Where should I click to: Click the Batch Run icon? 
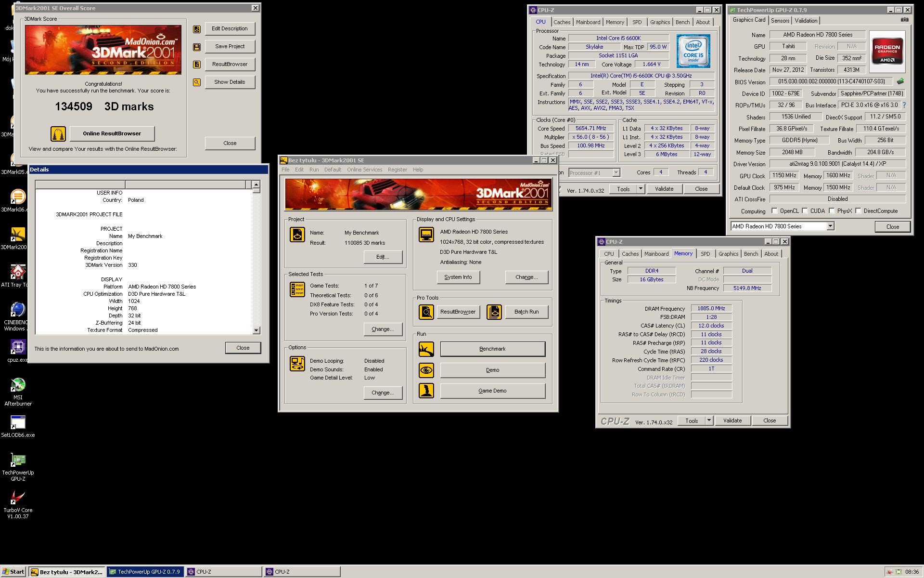[494, 312]
